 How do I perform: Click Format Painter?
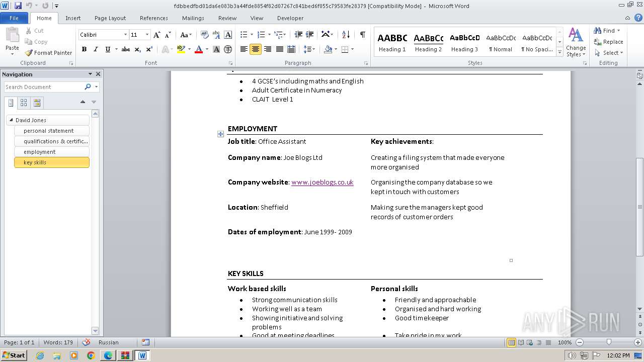tap(48, 53)
